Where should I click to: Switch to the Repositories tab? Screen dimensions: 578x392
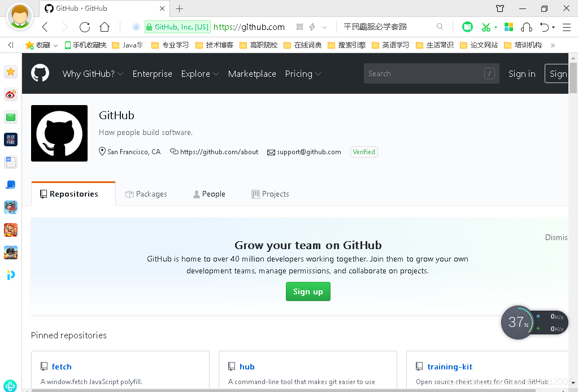tap(73, 194)
